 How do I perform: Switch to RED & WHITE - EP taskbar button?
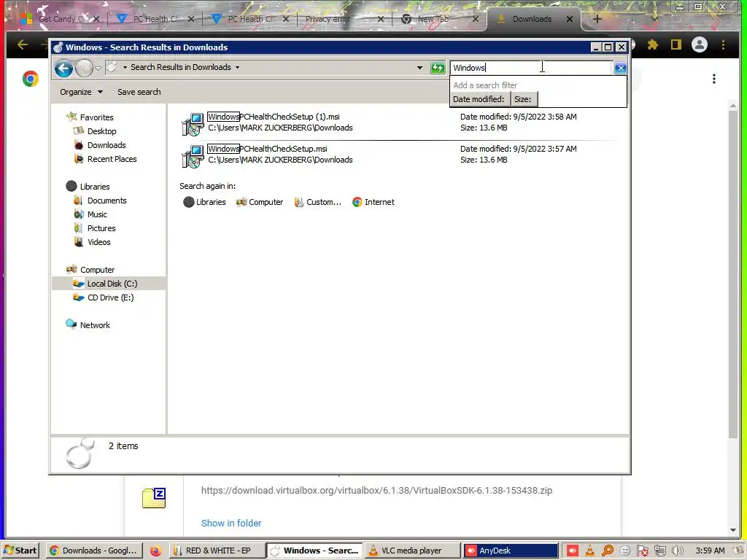[217, 551]
